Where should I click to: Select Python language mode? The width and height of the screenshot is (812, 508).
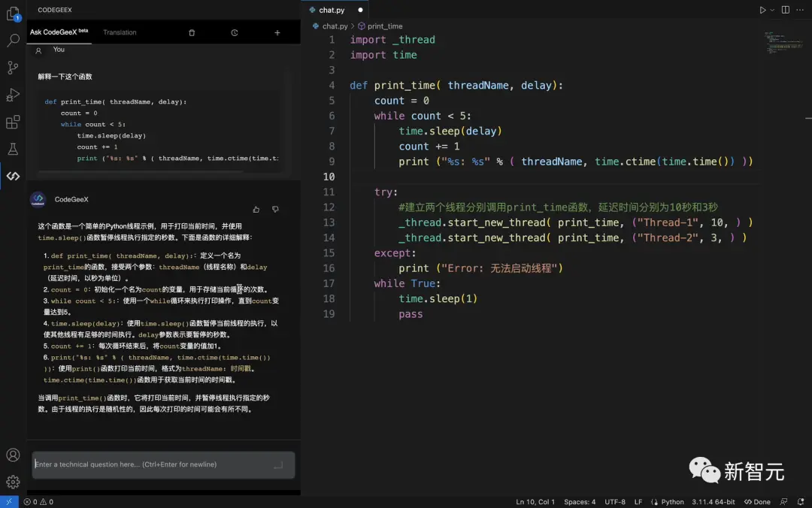point(672,502)
